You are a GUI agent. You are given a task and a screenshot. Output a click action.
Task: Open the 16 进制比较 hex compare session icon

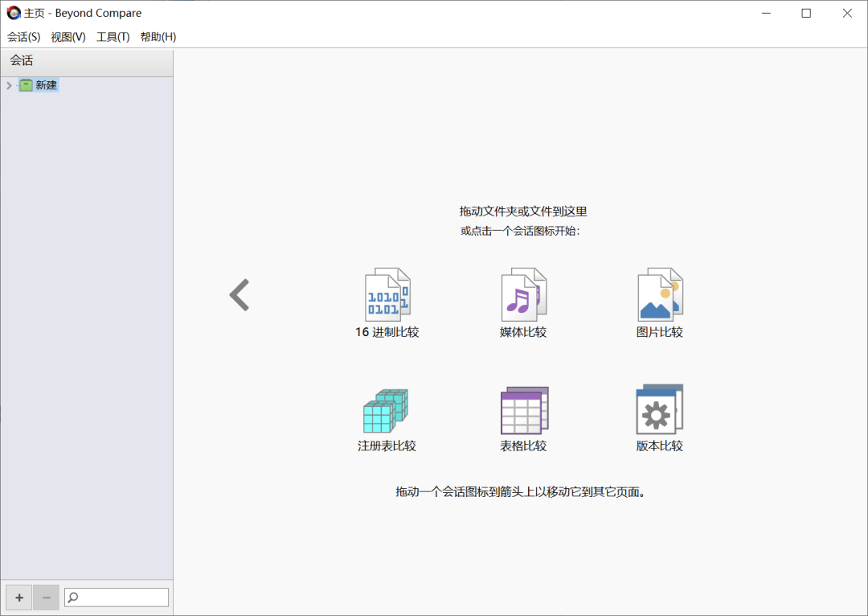(387, 296)
